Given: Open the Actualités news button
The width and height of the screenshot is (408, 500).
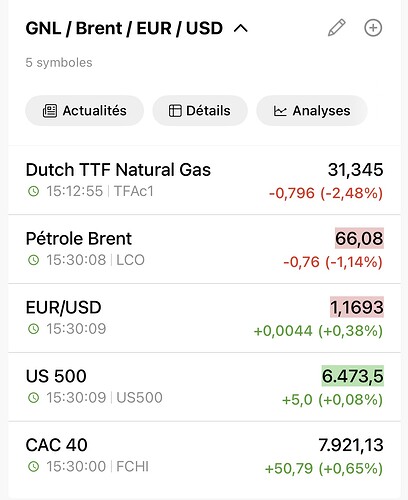Looking at the screenshot, I should click(x=85, y=111).
